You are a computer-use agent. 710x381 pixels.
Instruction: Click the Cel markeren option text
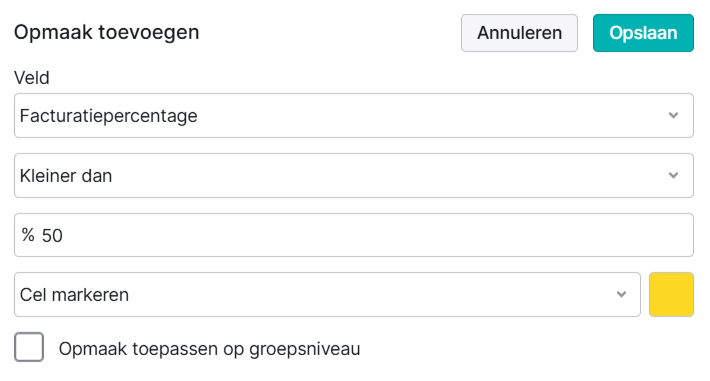point(75,295)
